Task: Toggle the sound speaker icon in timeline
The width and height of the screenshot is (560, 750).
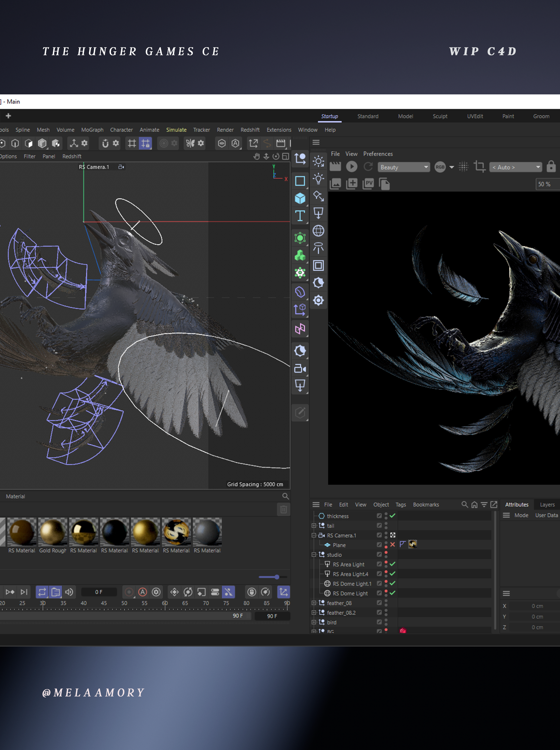Action: click(69, 592)
